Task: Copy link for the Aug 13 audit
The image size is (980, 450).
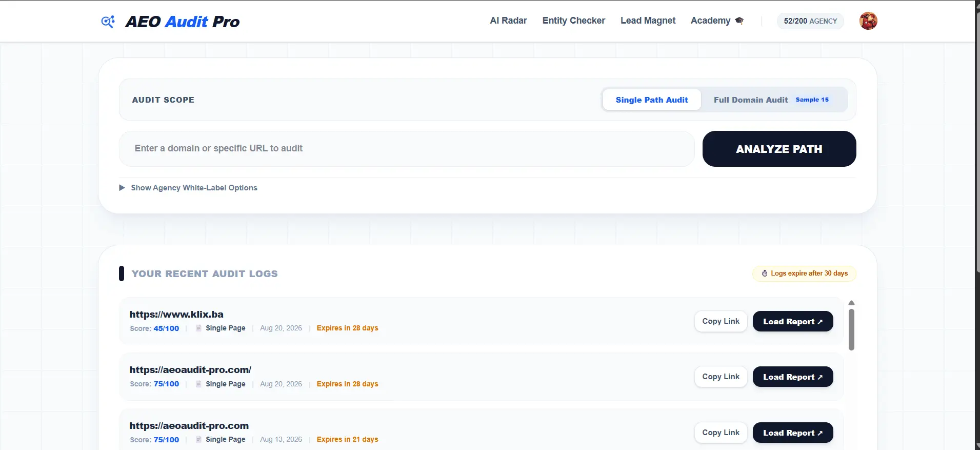Action: pyautogui.click(x=721, y=433)
